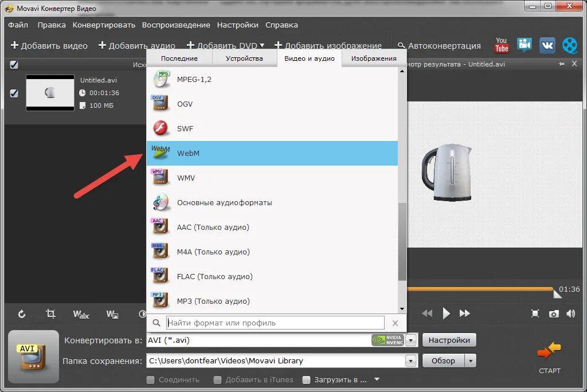Open the Воспроизведение menu
This screenshot has width=587, height=392.
[x=176, y=25]
